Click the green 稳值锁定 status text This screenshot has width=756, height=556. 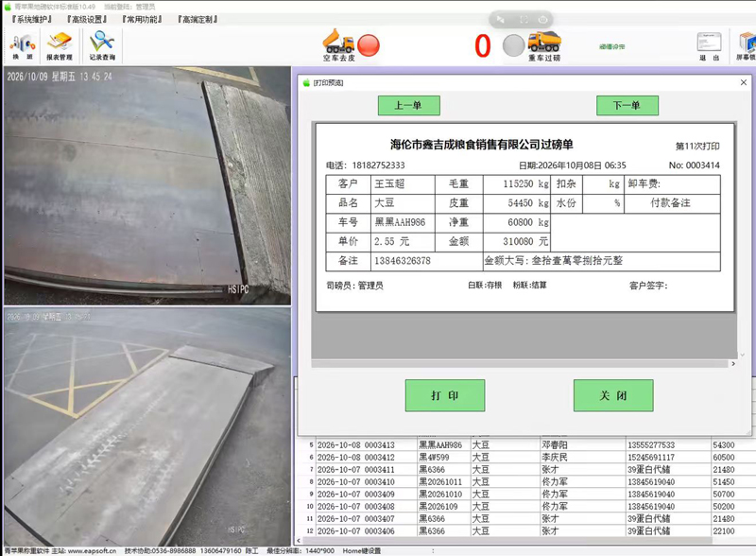(x=611, y=47)
